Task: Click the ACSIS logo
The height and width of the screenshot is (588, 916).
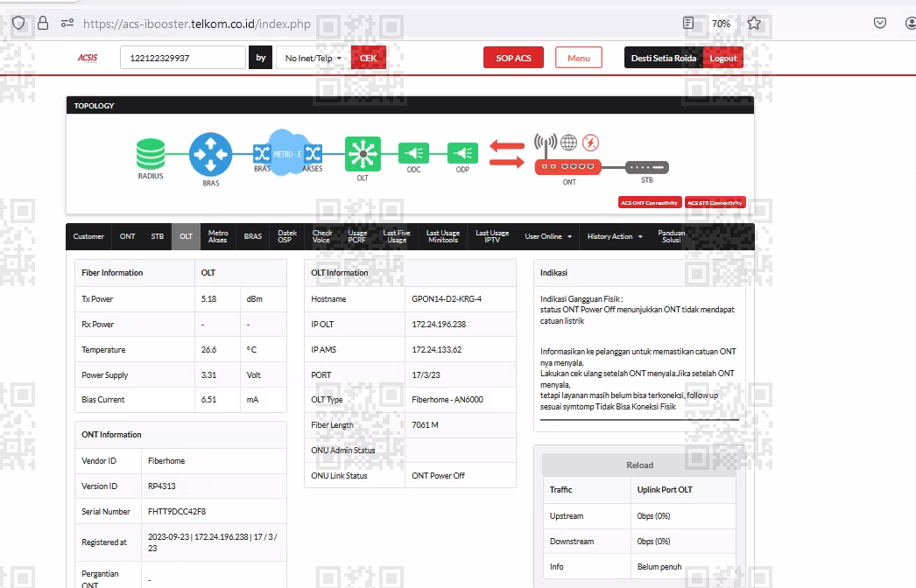Action: [x=88, y=58]
